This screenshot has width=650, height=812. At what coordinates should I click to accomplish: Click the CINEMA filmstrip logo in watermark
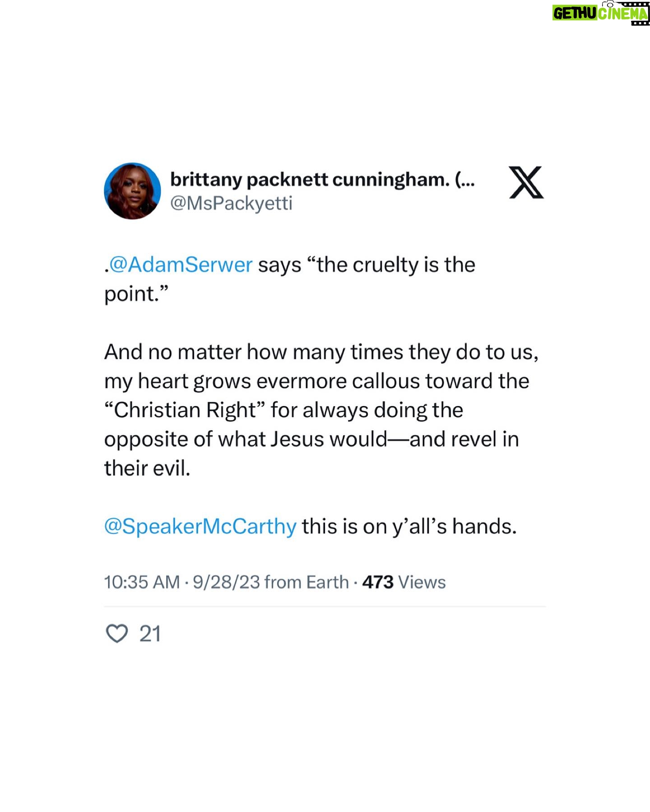624,14
